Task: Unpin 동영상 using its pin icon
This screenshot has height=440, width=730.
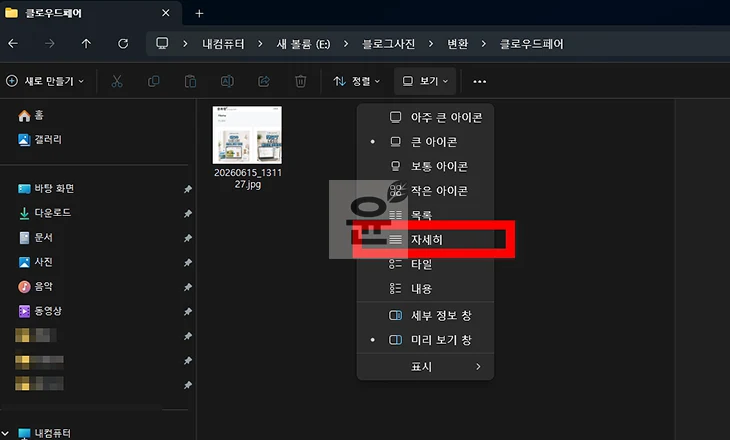Action: tap(188, 311)
